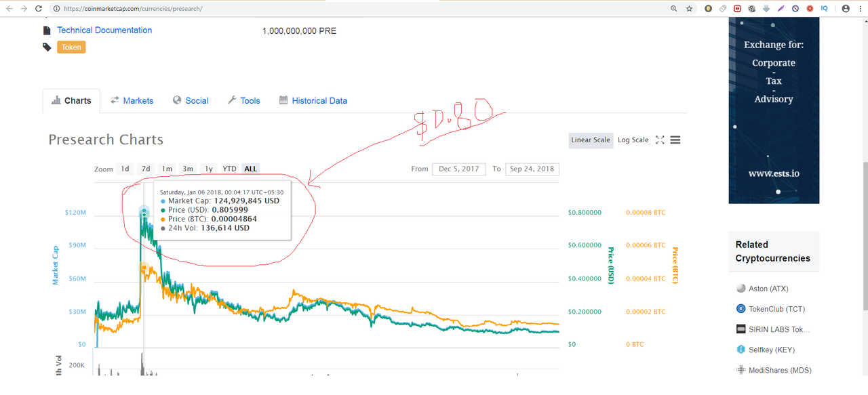The width and height of the screenshot is (868, 395).
Task: Open MediShares (MDS) related cryptocurrency
Action: pyautogui.click(x=780, y=370)
